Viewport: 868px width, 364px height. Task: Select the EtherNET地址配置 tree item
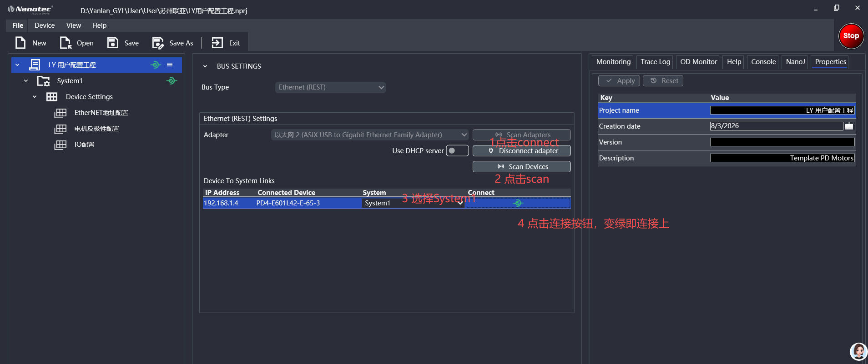pos(101,113)
